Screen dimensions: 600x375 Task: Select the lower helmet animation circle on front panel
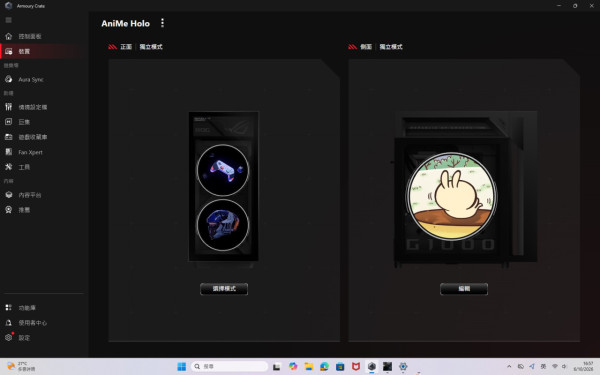click(223, 225)
